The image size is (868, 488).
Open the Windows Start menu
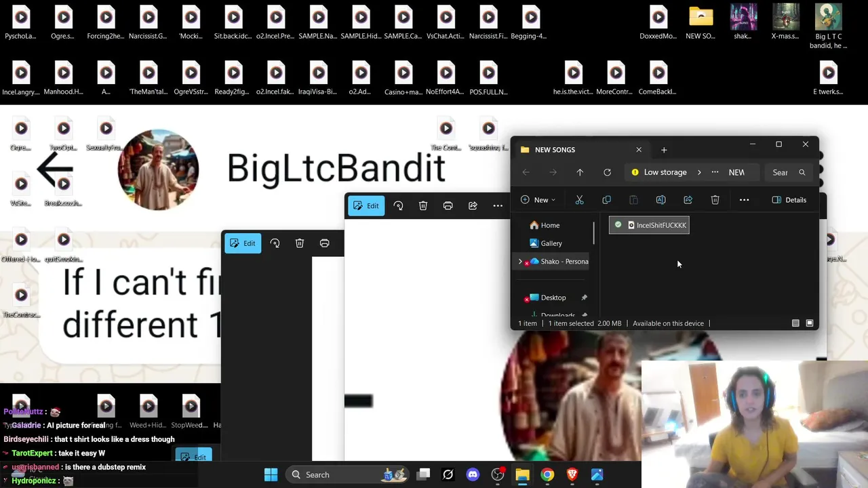[271, 475]
